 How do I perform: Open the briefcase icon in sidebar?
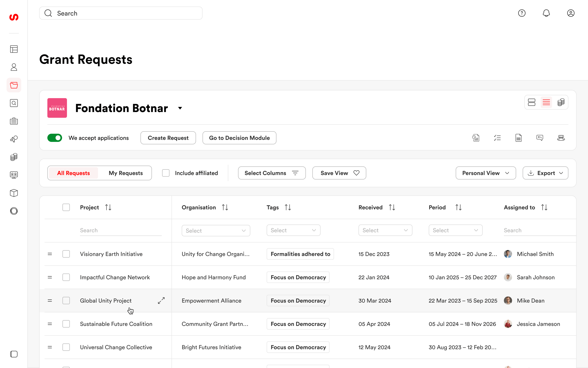click(x=14, y=121)
